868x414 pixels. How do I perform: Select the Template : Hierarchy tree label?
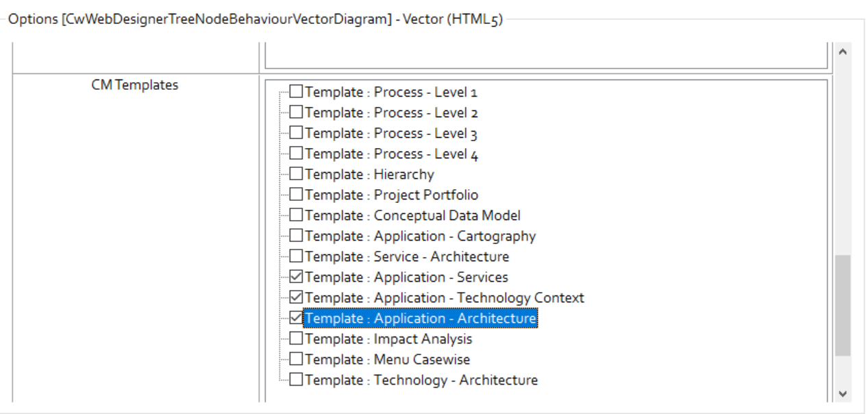click(369, 174)
